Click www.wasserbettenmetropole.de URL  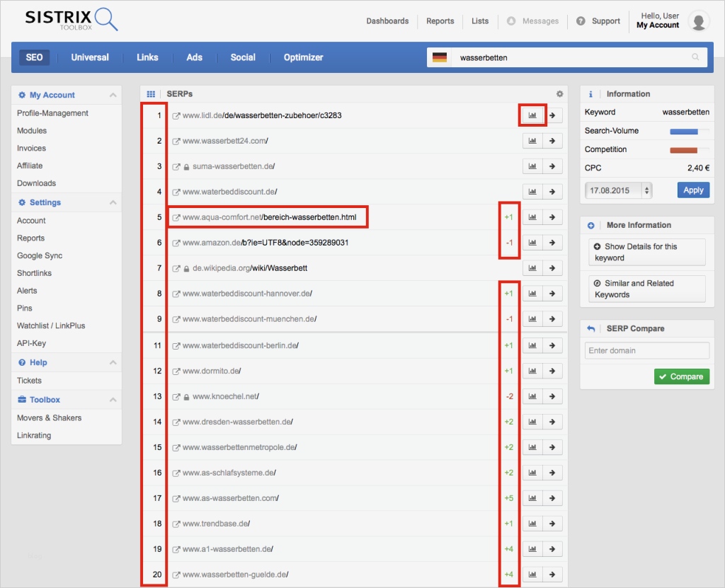click(x=239, y=447)
